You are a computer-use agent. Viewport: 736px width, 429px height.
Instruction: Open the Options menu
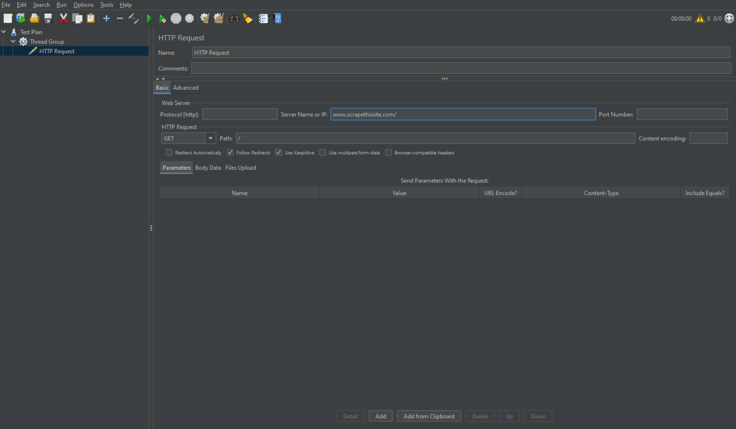click(83, 5)
